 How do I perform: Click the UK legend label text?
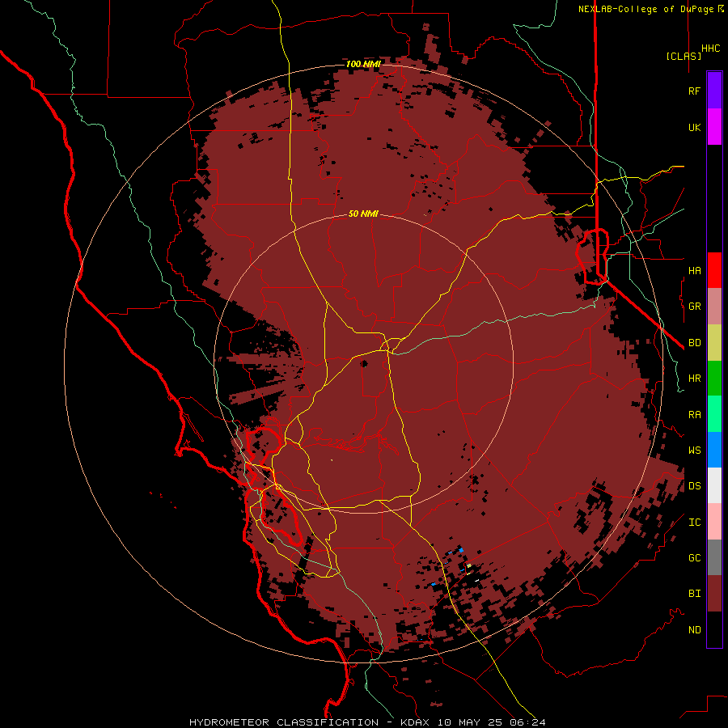point(694,127)
